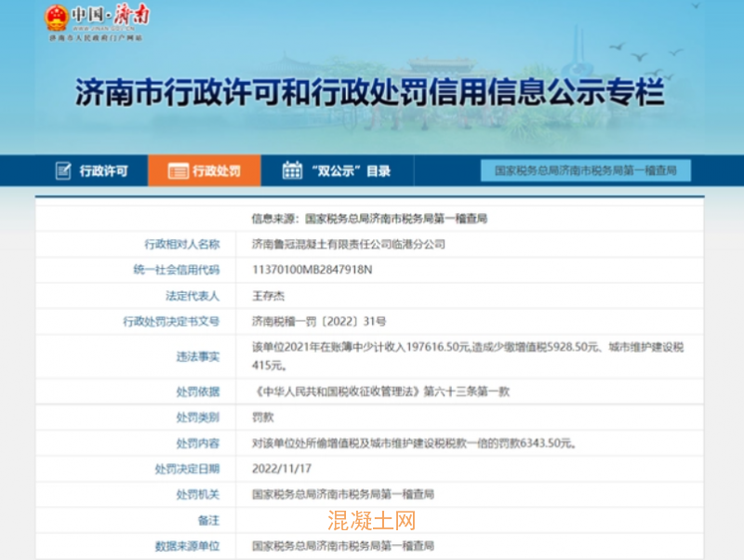The height and width of the screenshot is (560, 744).
Task: Click the legal representative name 王存杰
Action: tap(271, 296)
